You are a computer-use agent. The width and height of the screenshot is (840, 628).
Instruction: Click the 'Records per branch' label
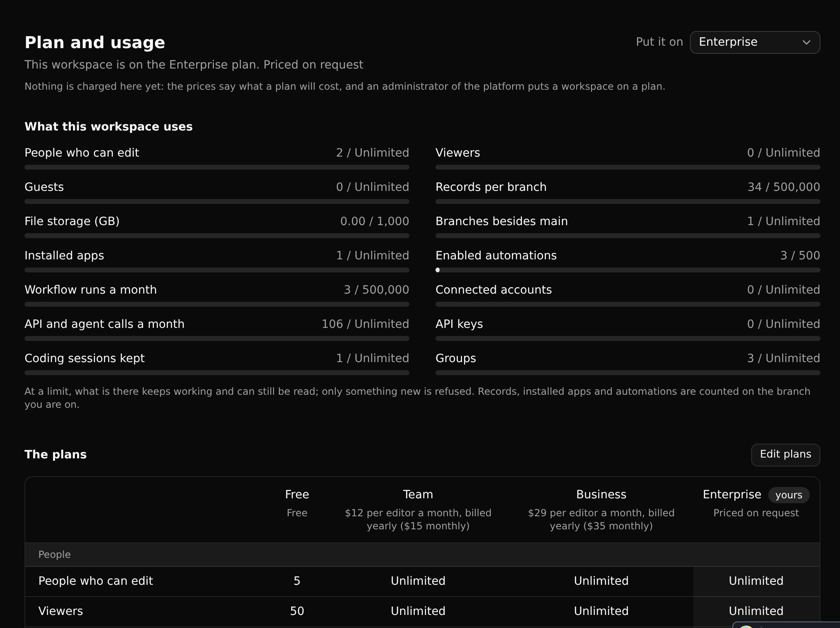pos(491,187)
